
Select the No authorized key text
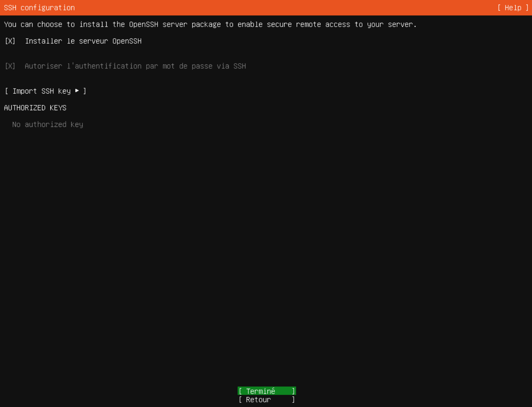pyautogui.click(x=47, y=124)
